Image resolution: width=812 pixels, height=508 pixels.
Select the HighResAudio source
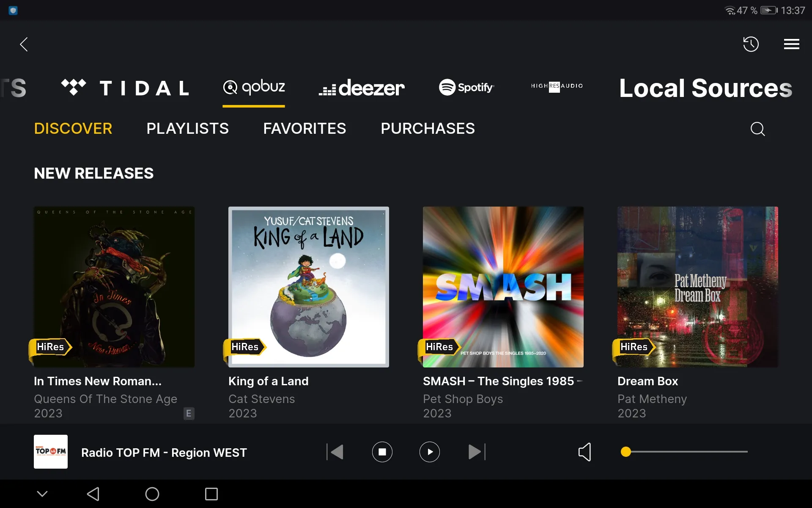557,86
